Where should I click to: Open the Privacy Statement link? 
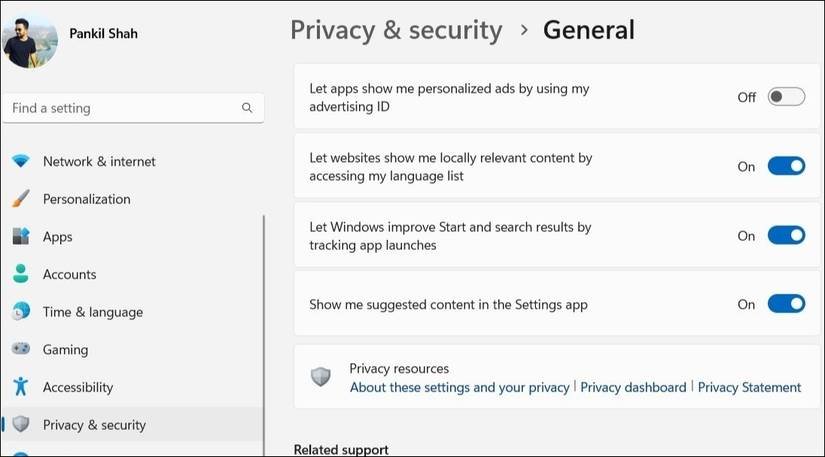tap(749, 387)
